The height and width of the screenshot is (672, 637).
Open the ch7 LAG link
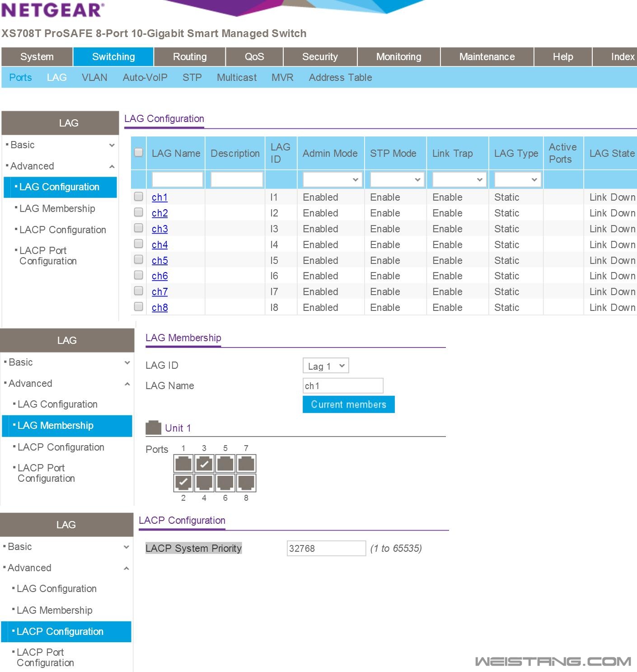point(159,292)
